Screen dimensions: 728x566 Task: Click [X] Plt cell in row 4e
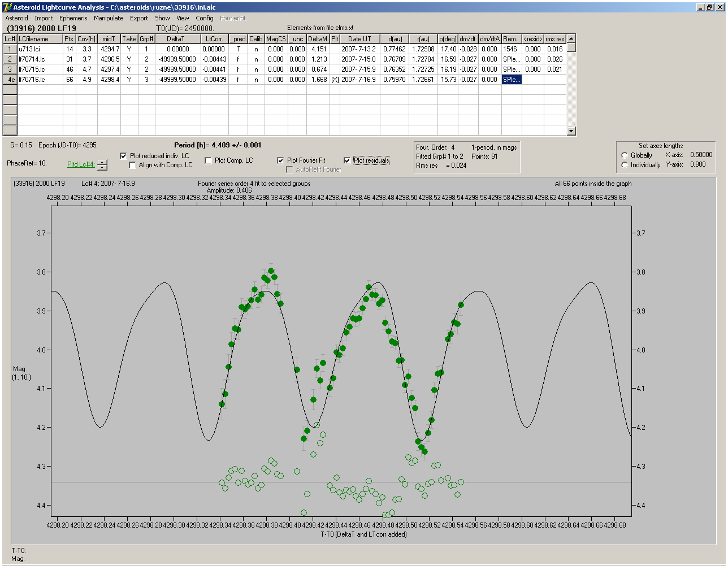point(335,80)
